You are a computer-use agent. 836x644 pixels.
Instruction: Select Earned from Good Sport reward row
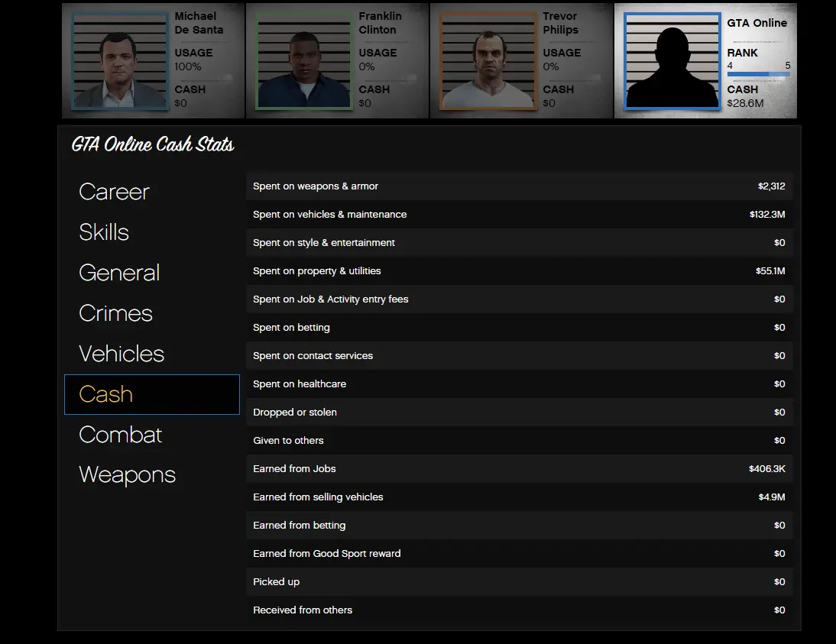pos(520,553)
